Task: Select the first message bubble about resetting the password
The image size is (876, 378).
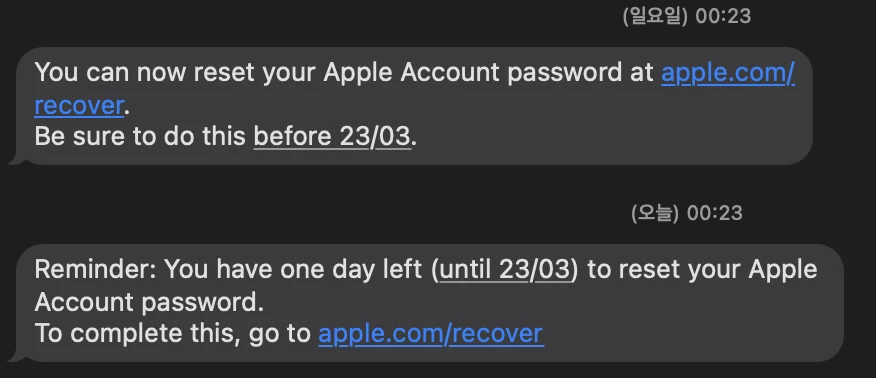Action: pos(410,106)
